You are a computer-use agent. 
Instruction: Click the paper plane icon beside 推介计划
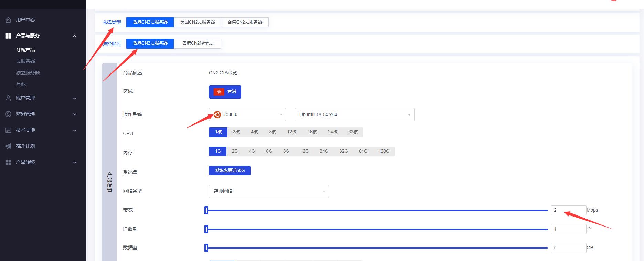pos(8,146)
